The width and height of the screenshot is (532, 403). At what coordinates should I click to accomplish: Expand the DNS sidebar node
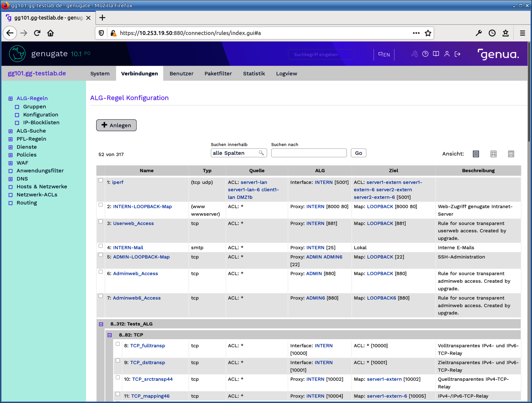click(x=11, y=179)
